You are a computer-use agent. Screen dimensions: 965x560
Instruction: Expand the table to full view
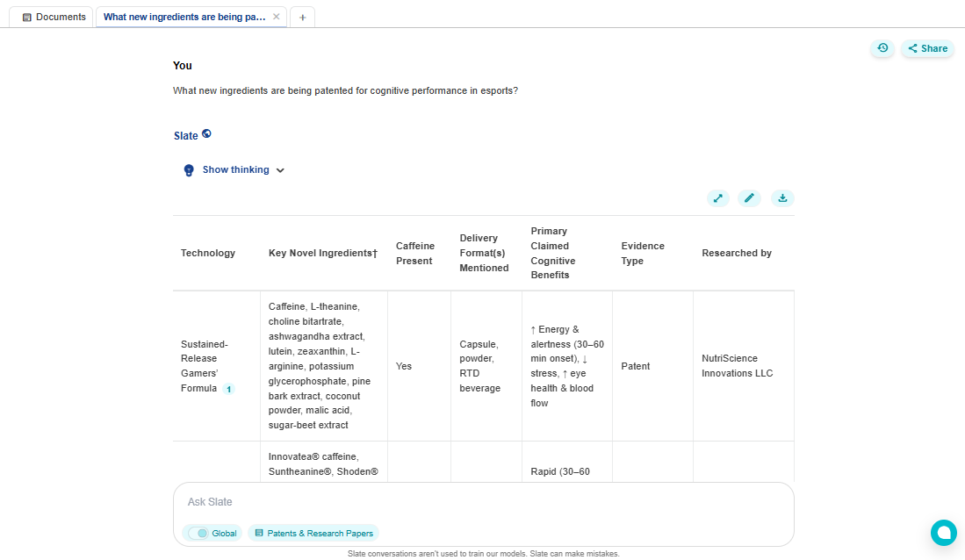(718, 198)
